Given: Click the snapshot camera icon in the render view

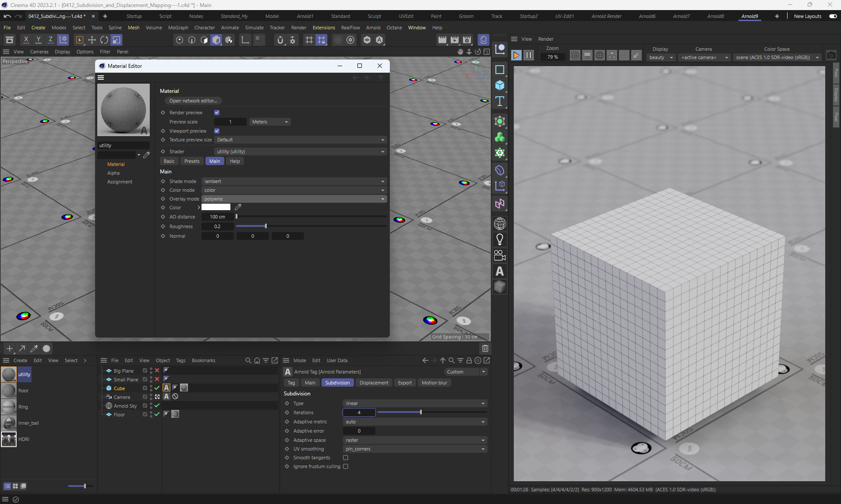Looking at the screenshot, I should coord(831,56).
